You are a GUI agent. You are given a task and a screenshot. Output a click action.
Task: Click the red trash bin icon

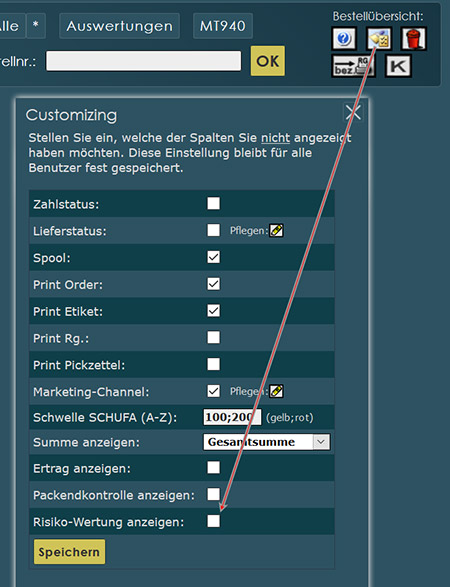pos(413,38)
